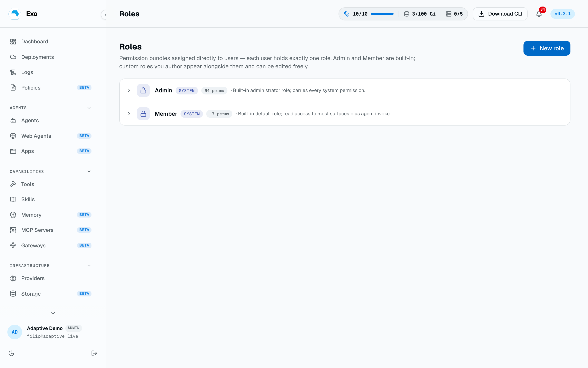The width and height of the screenshot is (588, 368).
Task: Click the Apps window icon
Action: tap(13, 151)
